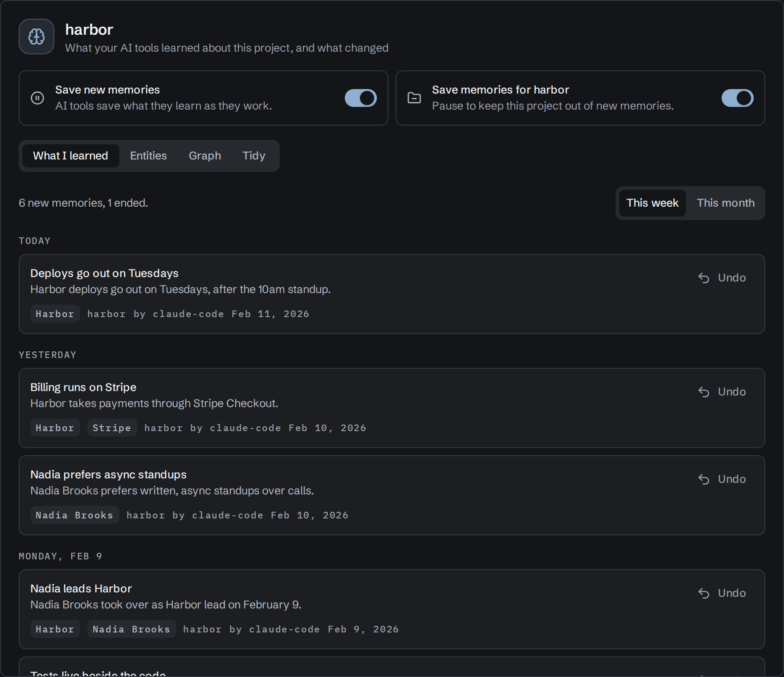
Task: Click the harbor brain logo icon
Action: pos(37,37)
